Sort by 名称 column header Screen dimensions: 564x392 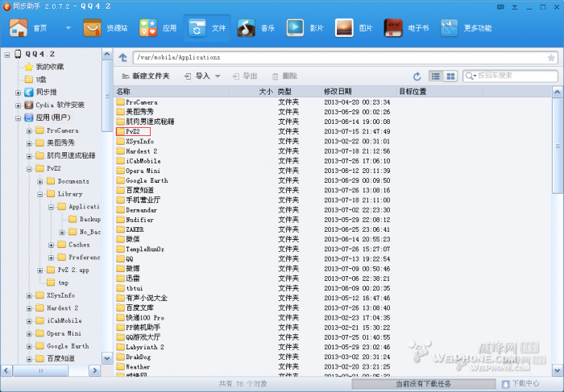click(172, 92)
